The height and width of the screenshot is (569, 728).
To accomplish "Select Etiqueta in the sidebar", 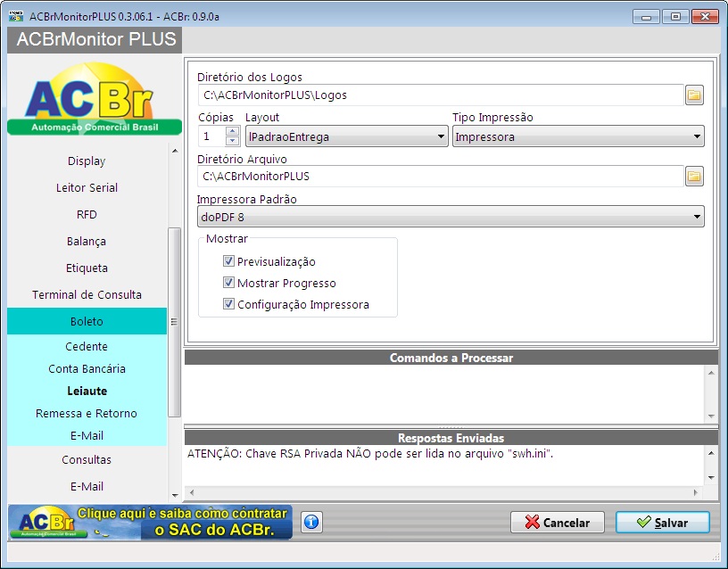I will click(87, 268).
